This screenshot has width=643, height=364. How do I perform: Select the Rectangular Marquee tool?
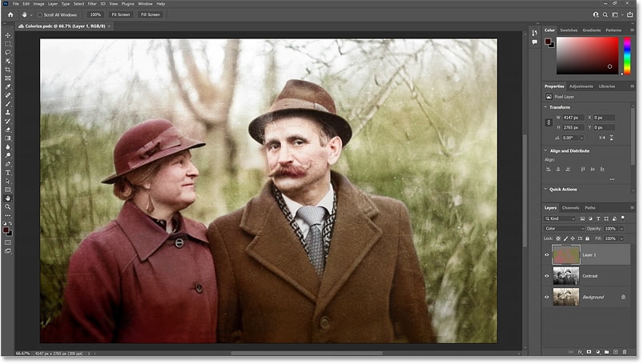click(x=8, y=44)
